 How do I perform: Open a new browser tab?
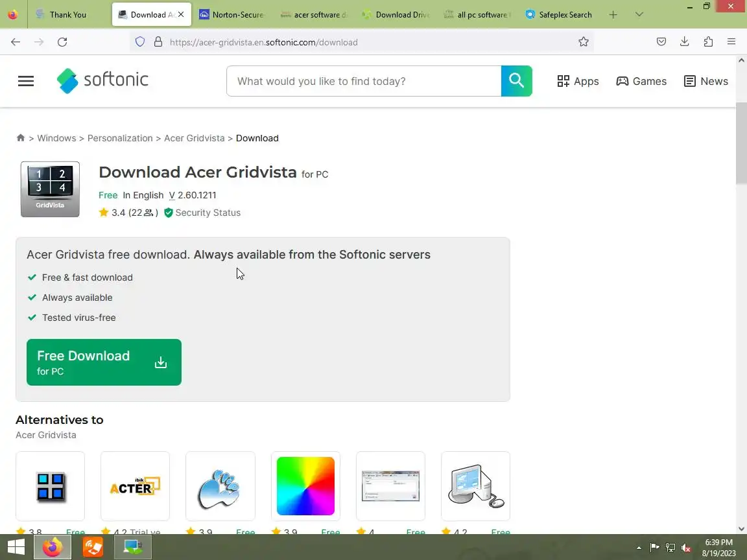pyautogui.click(x=613, y=15)
